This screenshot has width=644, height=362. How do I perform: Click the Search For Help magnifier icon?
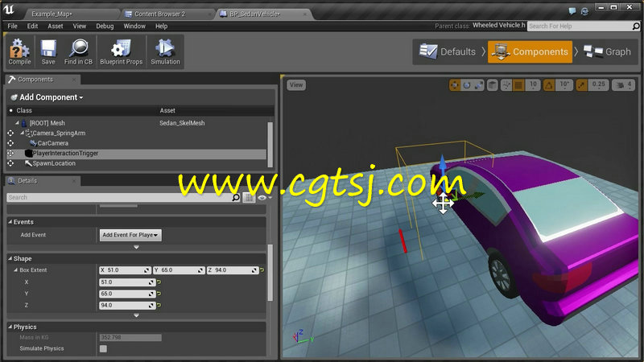pyautogui.click(x=636, y=26)
